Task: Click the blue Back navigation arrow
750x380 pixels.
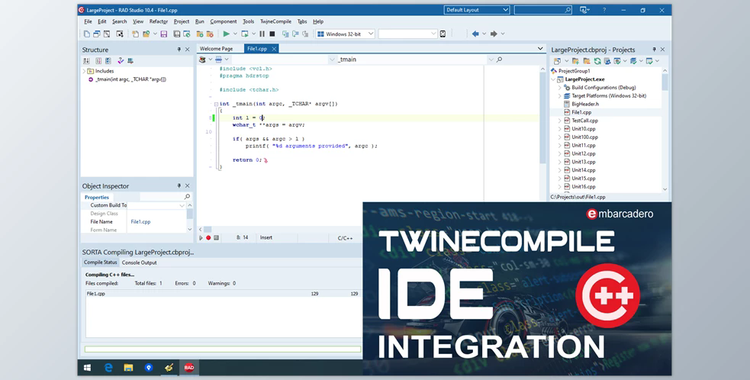Action: (475, 34)
